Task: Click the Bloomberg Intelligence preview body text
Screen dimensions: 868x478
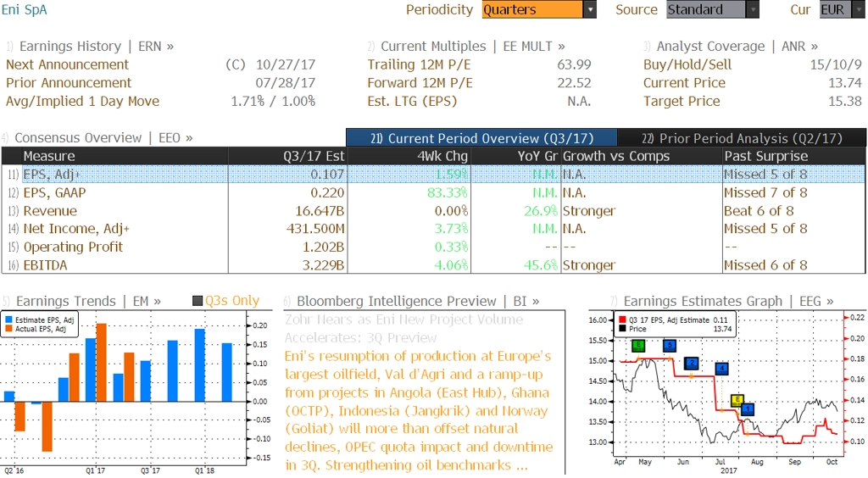Action: pos(419,410)
